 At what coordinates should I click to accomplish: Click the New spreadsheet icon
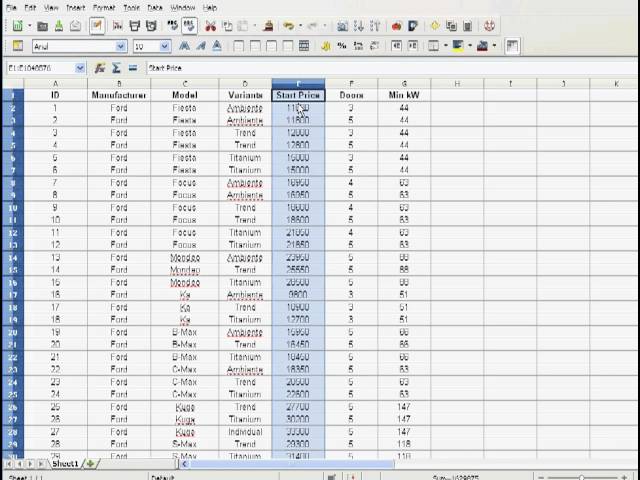click(18, 26)
